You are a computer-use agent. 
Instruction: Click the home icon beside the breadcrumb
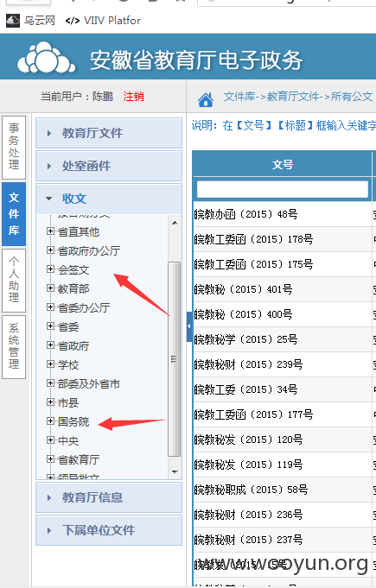(x=206, y=100)
